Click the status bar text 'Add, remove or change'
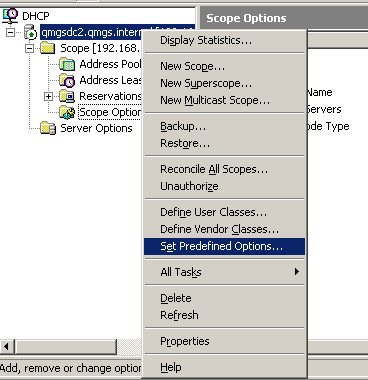The height and width of the screenshot is (380, 368). pos(56,368)
